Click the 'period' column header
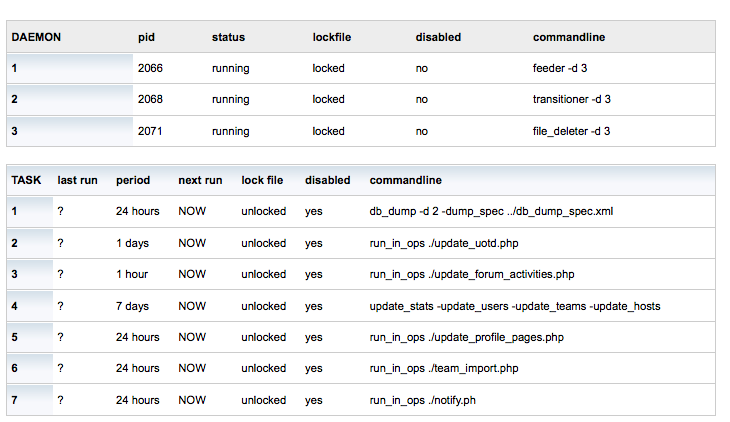The height and width of the screenshot is (422, 730). [133, 180]
